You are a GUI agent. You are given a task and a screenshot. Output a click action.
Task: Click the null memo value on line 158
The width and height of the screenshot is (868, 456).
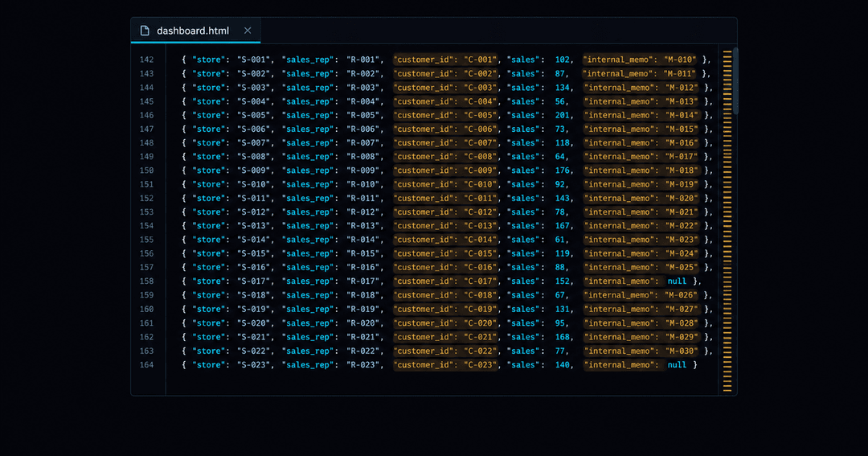pos(677,281)
